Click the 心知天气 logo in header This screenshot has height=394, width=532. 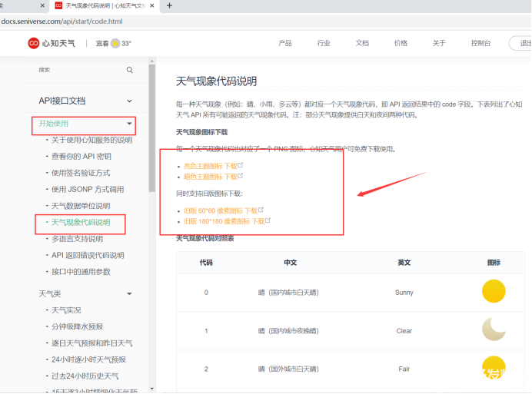pyautogui.click(x=52, y=43)
